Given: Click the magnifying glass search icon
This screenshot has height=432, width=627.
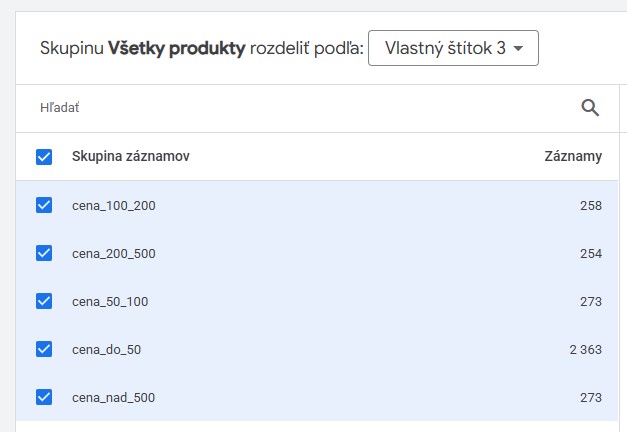Looking at the screenshot, I should pos(590,108).
